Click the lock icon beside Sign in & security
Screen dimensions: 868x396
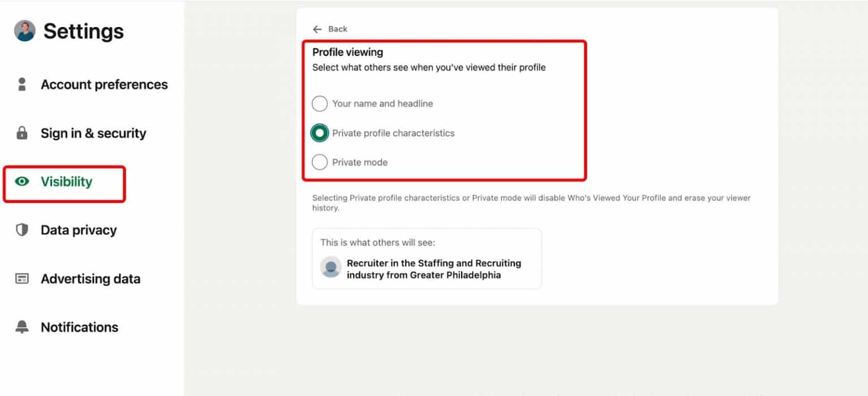click(21, 133)
